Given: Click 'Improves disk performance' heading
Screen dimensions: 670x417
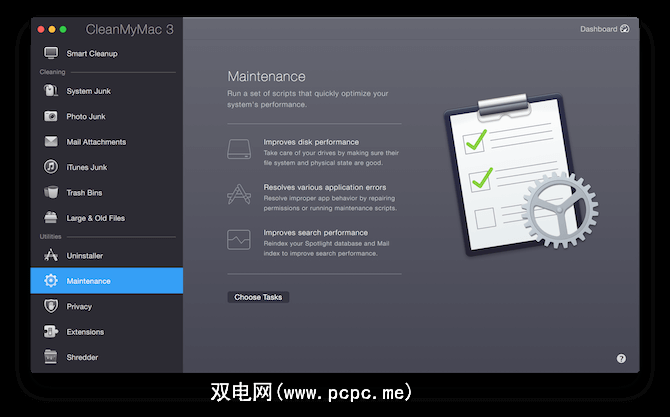Looking at the screenshot, I should (311, 142).
